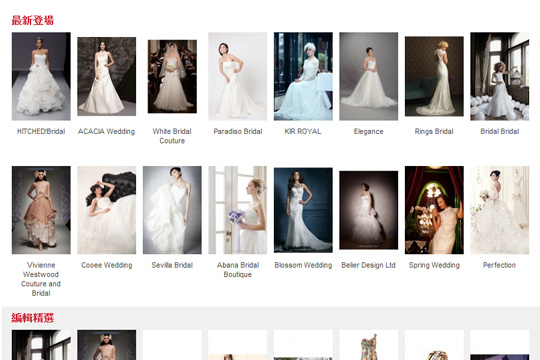This screenshot has height=360, width=540.
Task: Follow the Perfection shop link
Action: (499, 265)
